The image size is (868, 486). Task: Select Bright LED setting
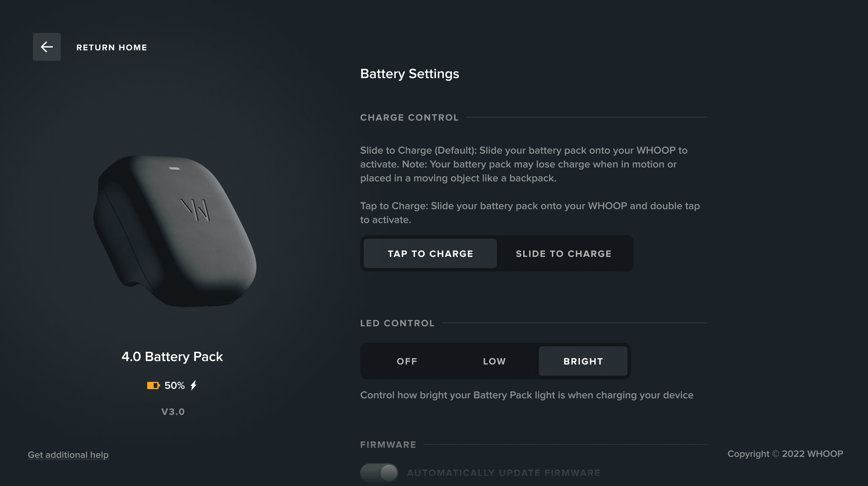point(583,361)
